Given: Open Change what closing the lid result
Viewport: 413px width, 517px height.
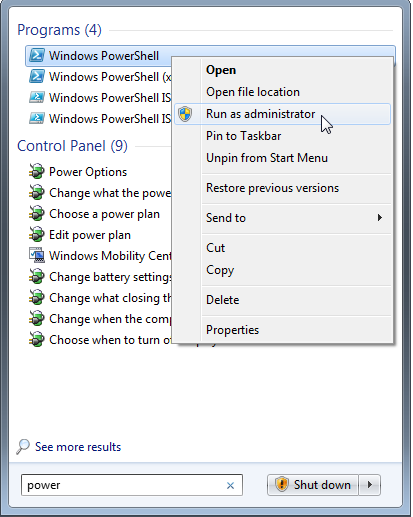Looking at the screenshot, I should point(110,298).
